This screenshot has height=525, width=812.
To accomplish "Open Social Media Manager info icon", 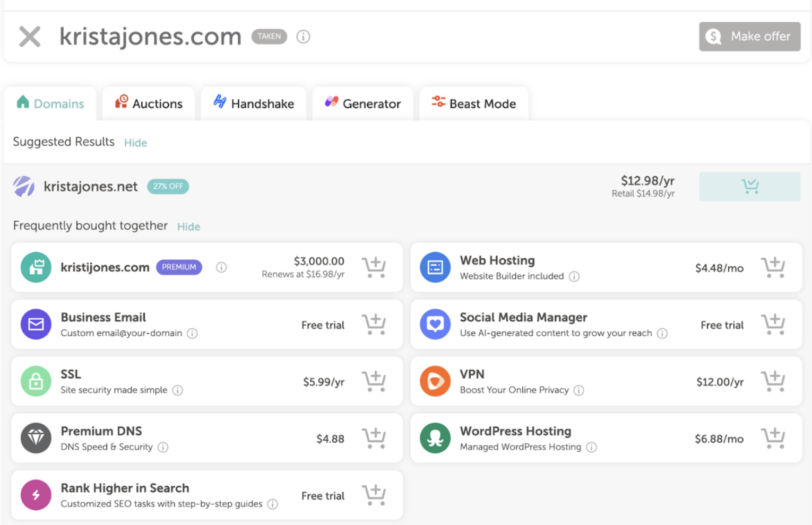I will pyautogui.click(x=662, y=333).
